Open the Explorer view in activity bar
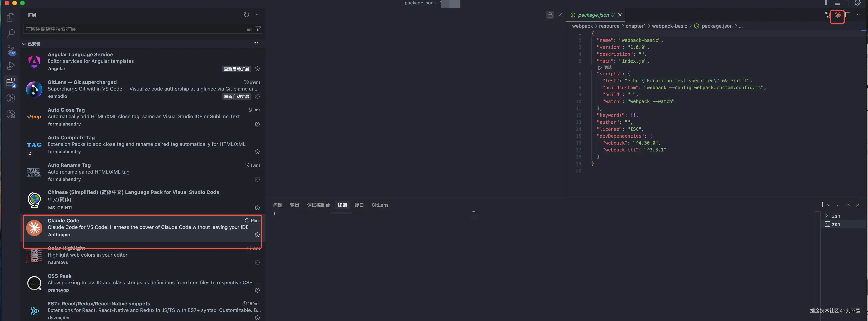 coord(11,17)
